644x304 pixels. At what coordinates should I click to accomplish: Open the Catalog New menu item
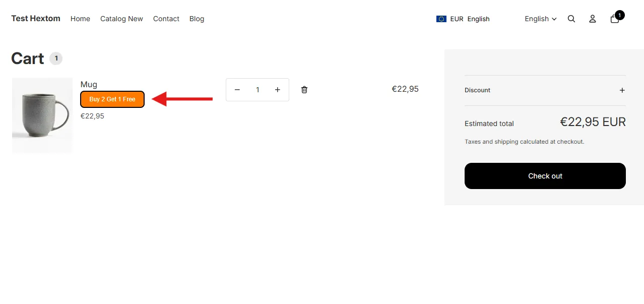point(121,19)
